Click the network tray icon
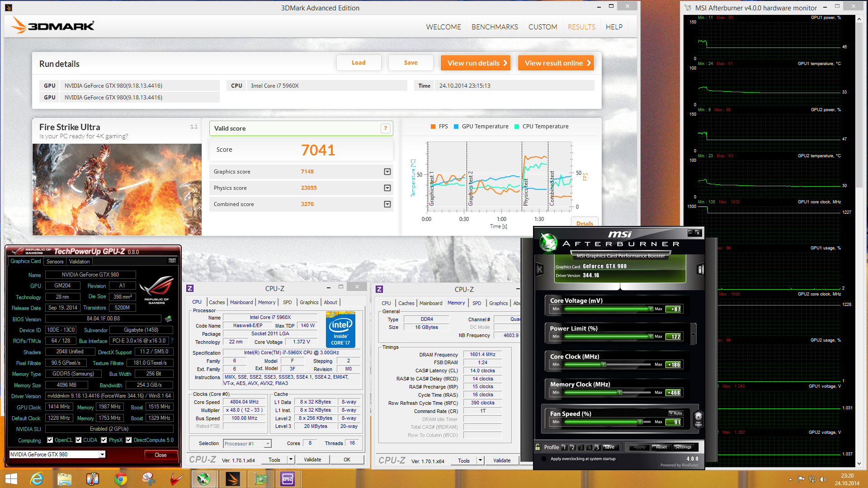The width and height of the screenshot is (868, 488). [x=812, y=479]
